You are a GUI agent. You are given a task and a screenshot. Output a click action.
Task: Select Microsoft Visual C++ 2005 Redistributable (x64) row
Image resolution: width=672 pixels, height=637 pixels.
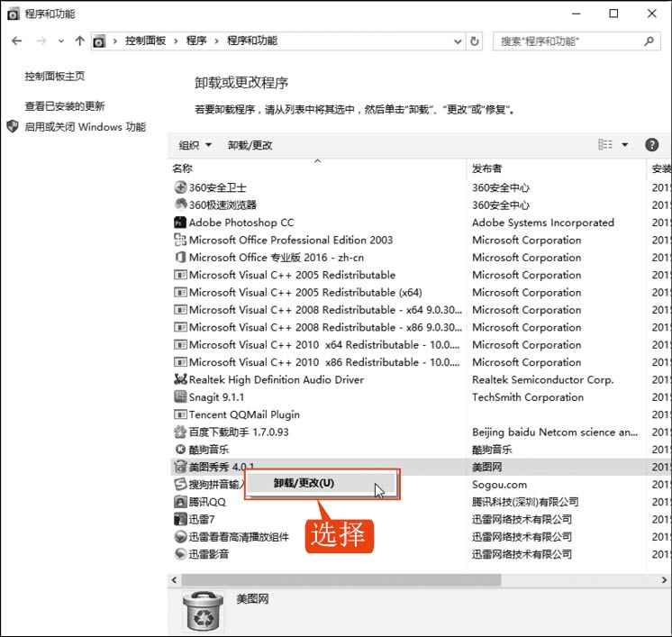[420, 292]
